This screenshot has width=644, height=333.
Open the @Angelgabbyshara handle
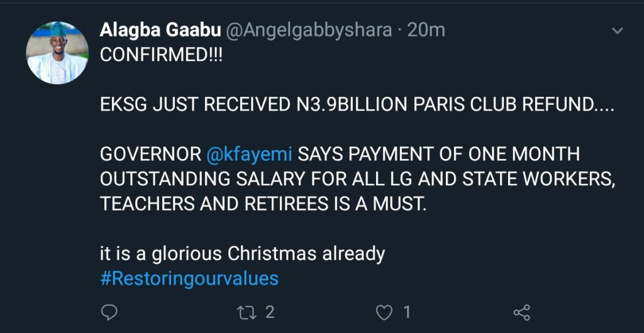pos(308,30)
